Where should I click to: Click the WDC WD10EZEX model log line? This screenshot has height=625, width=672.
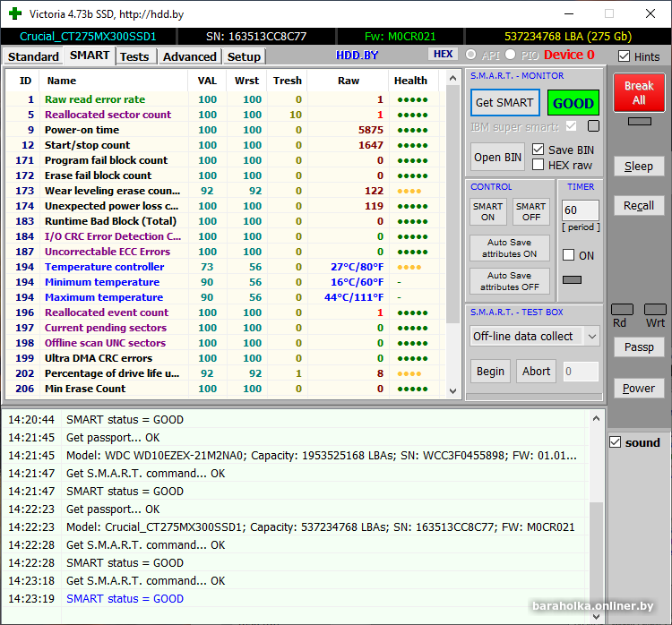point(296,456)
